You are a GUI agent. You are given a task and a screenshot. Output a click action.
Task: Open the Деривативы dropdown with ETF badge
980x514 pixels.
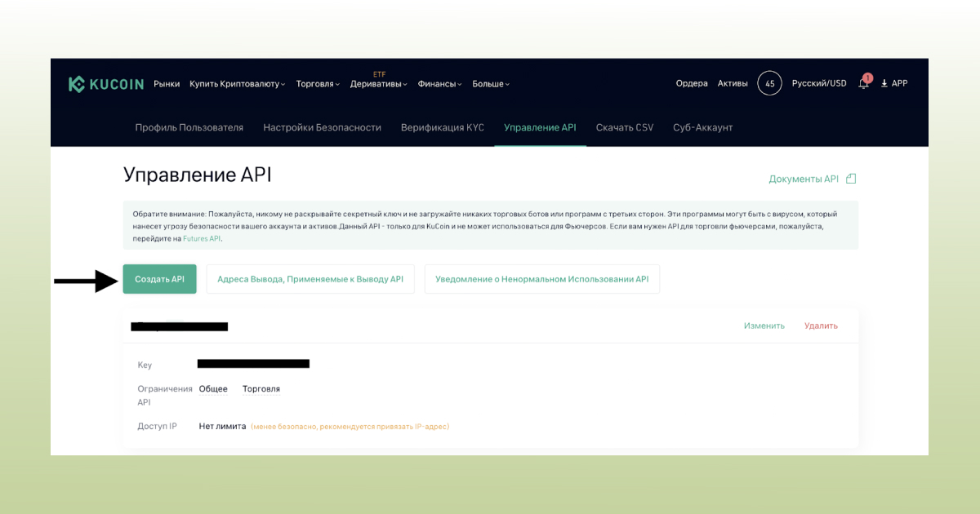[378, 83]
